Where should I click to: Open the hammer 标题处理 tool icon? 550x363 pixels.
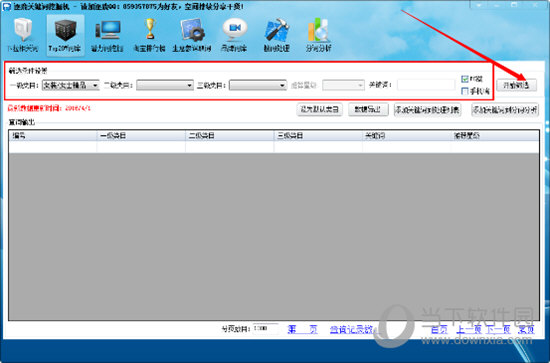(x=277, y=35)
